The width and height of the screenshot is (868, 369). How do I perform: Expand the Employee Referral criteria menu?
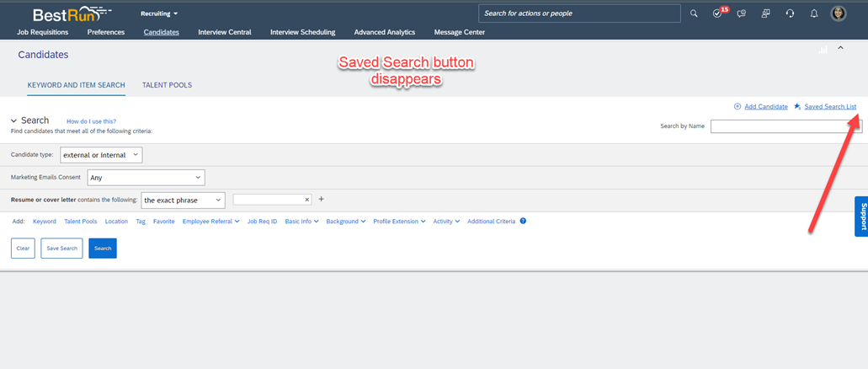click(211, 221)
